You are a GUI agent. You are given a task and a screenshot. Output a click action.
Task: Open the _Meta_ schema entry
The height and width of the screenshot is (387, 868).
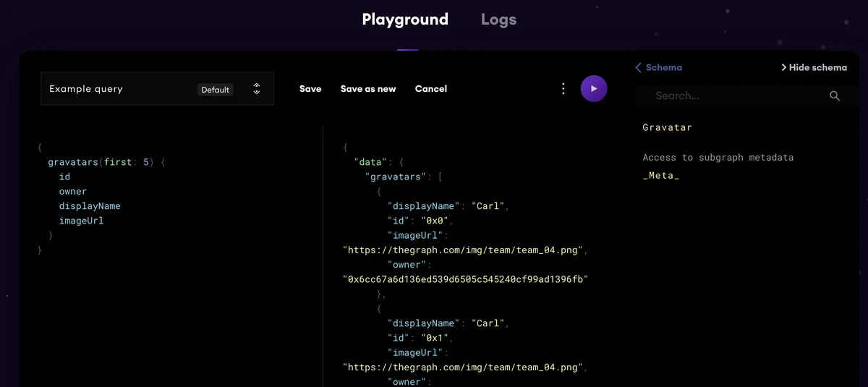[x=660, y=175]
